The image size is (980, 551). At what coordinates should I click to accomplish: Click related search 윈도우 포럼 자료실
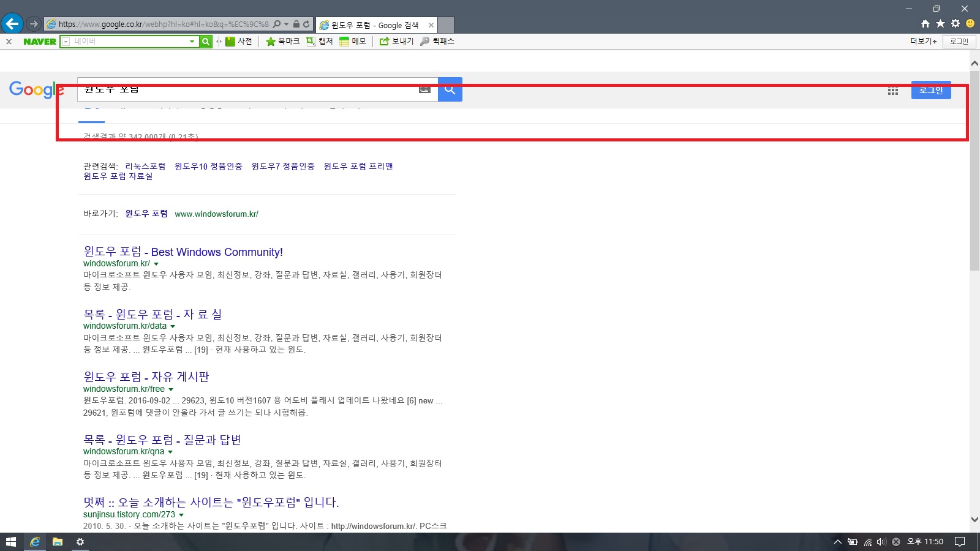[x=118, y=176]
